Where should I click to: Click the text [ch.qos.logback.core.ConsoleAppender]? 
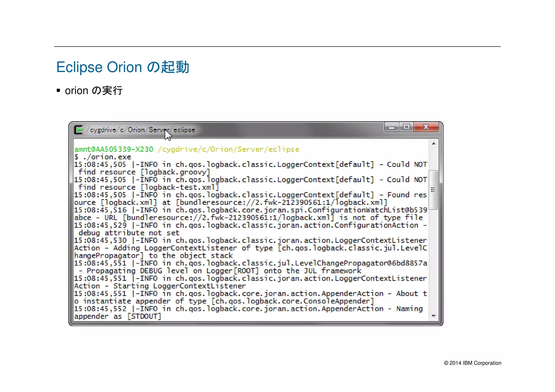point(292,301)
